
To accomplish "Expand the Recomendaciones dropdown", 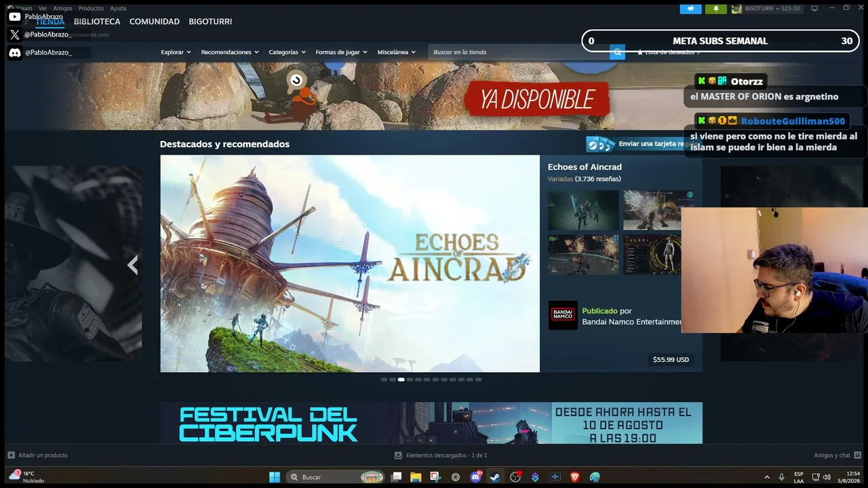I will click(x=230, y=52).
